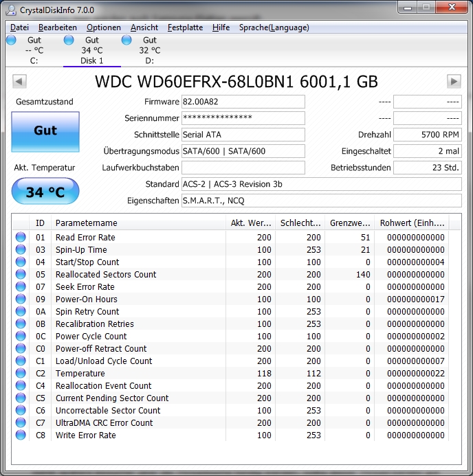Image resolution: width=473 pixels, height=476 pixels.
Task: Click status circle of UltraDMA CRC Error Count
Action: tap(21, 422)
